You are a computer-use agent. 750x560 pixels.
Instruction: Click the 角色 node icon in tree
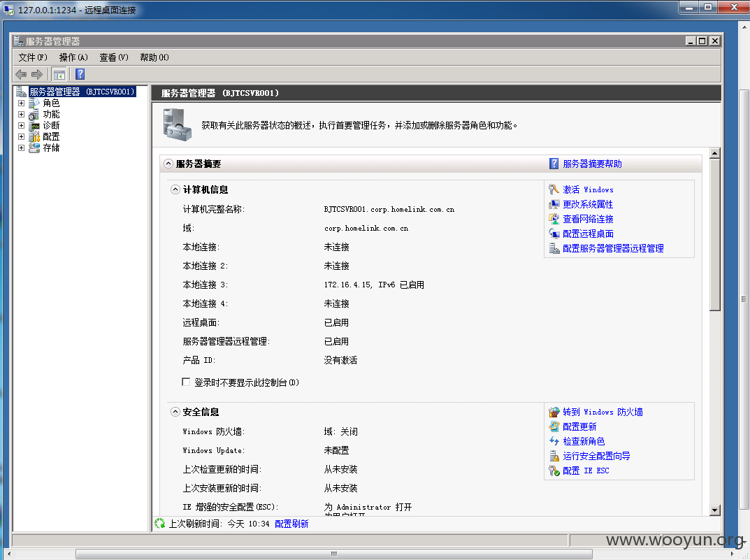tap(34, 103)
